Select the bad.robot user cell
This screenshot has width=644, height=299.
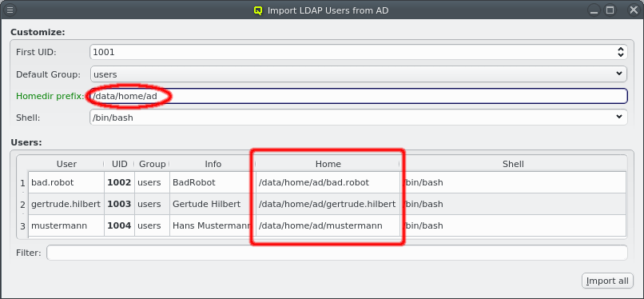(x=66, y=182)
